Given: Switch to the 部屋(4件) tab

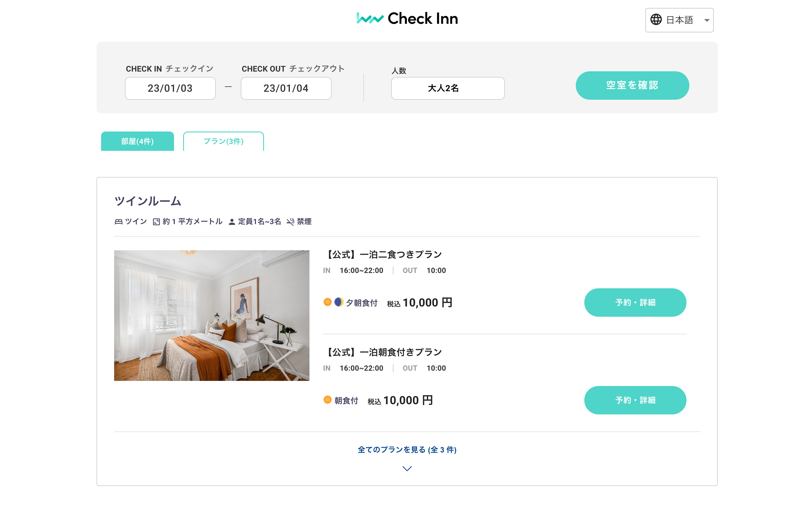Looking at the screenshot, I should pos(137,141).
